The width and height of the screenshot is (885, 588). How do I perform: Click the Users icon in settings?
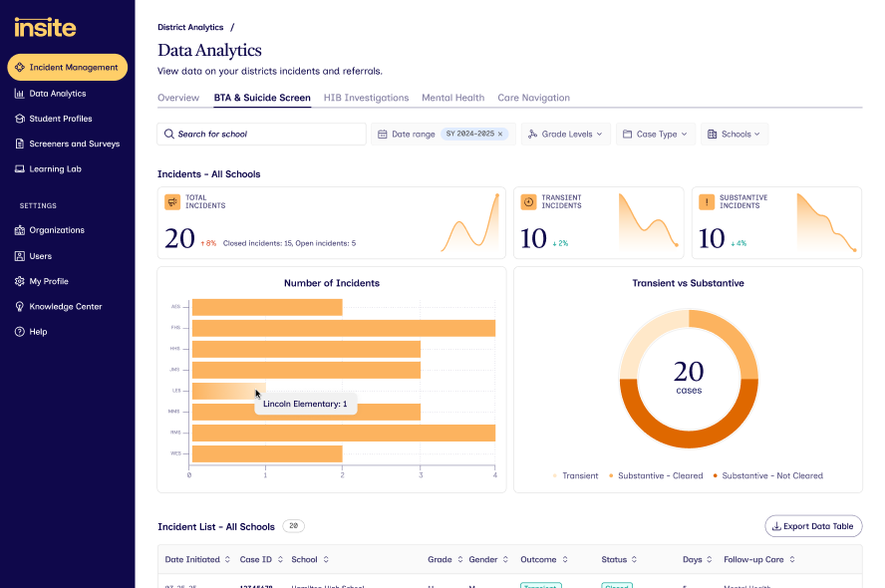point(20,256)
